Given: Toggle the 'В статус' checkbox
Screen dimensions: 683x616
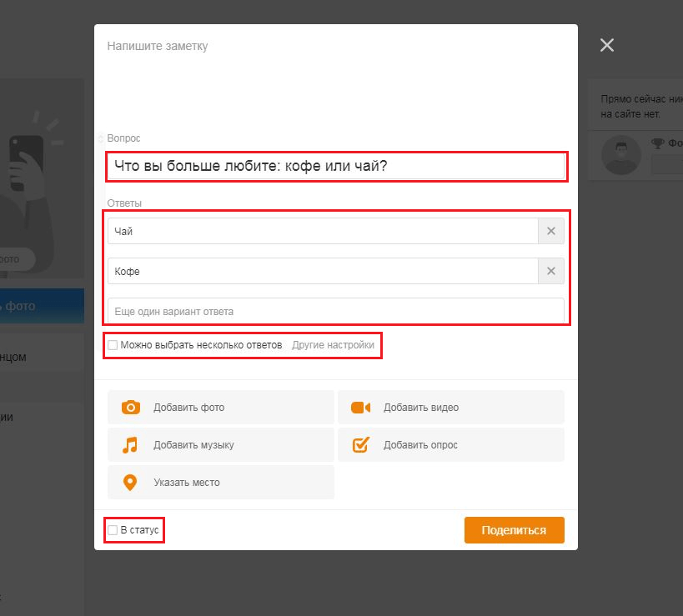Looking at the screenshot, I should (113, 530).
